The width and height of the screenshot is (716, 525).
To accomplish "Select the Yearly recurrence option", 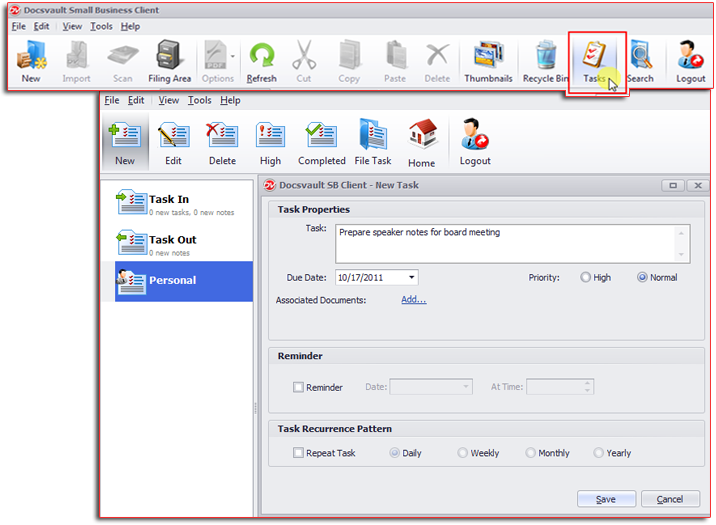I will click(x=598, y=453).
